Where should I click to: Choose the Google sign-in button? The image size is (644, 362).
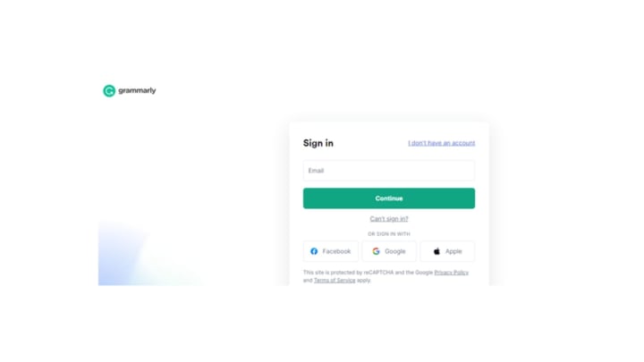point(389,251)
